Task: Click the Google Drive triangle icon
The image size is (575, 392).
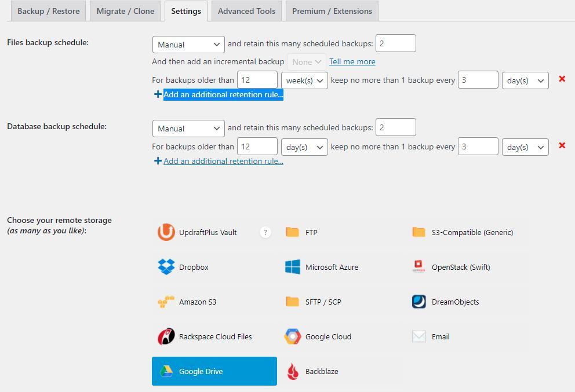Action: 166,371
